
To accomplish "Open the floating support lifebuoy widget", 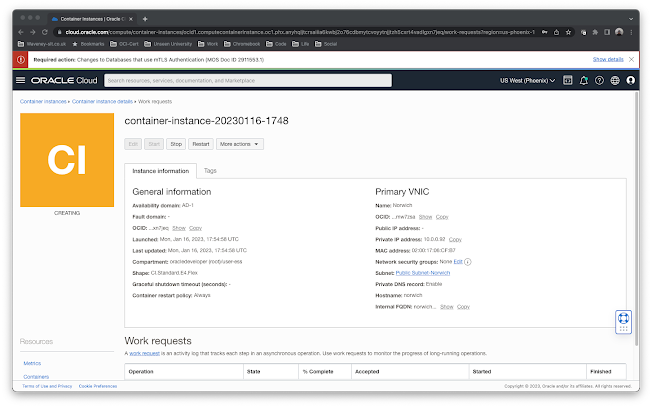I will tap(623, 322).
